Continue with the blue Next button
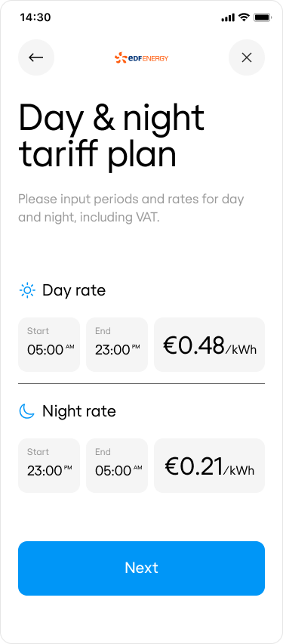This screenshot has width=283, height=644. click(x=142, y=568)
